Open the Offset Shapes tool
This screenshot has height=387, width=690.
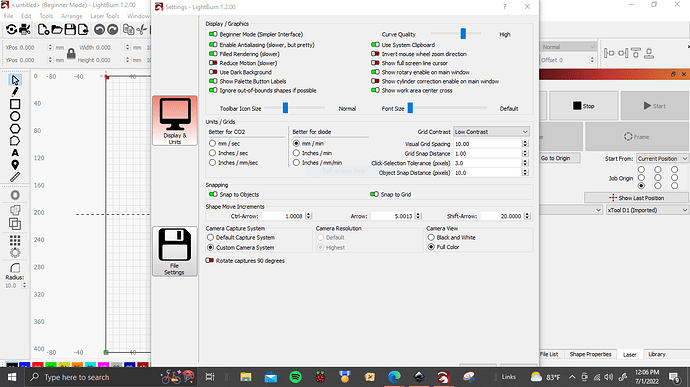click(x=15, y=195)
